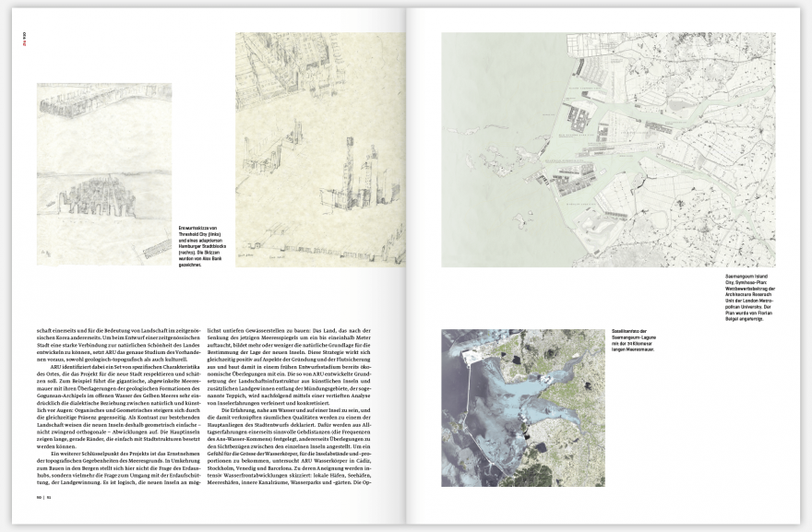812x532 pixels.
Task: Click the paragraph beginning 'ARU identifiziert dabei'
Action: tap(118, 407)
